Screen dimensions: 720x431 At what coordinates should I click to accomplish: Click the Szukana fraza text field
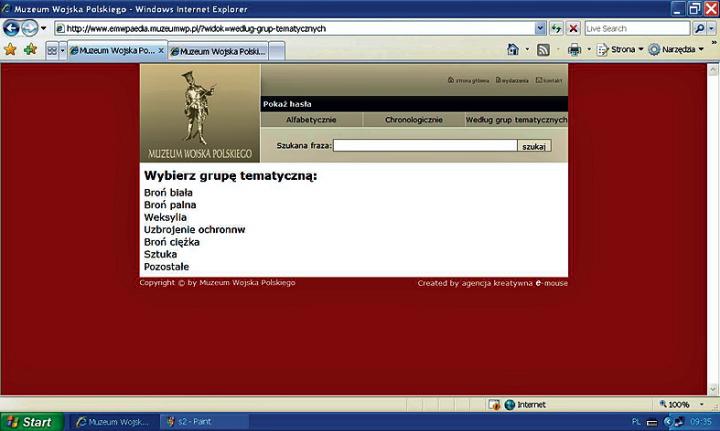click(x=424, y=146)
